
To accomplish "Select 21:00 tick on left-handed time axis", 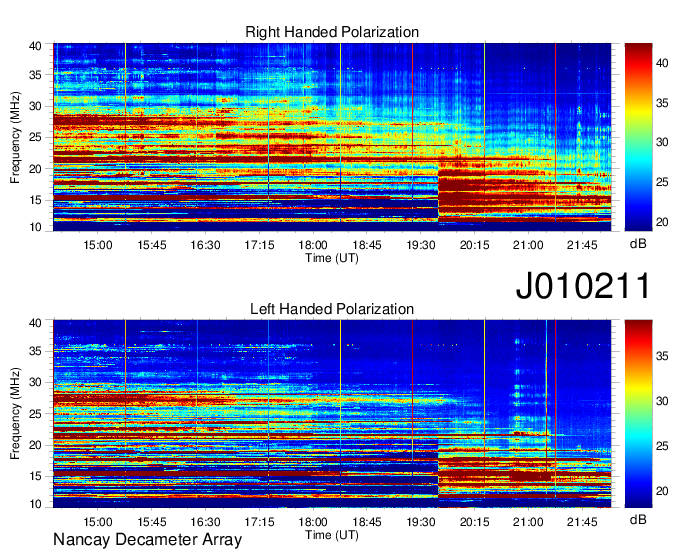I will [528, 522].
